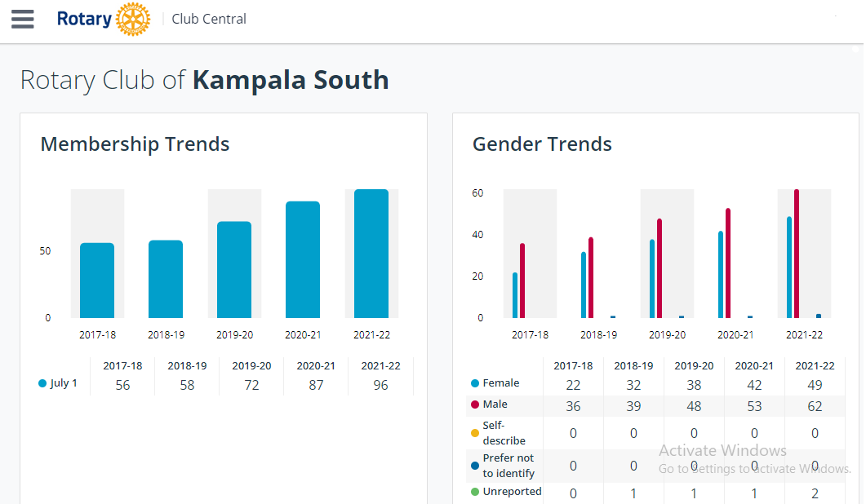The image size is (866, 504).
Task: Click the July 1 legend blue dot
Action: [42, 383]
